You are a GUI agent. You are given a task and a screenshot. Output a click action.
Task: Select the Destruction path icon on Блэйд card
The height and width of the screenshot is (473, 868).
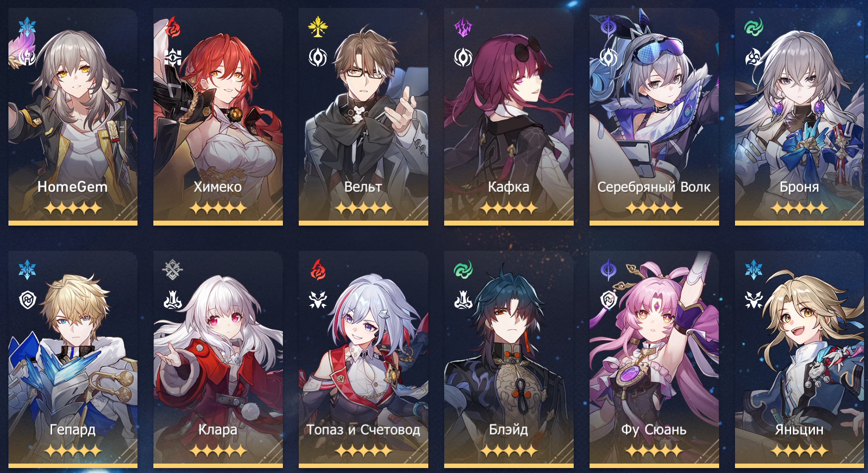[463, 299]
